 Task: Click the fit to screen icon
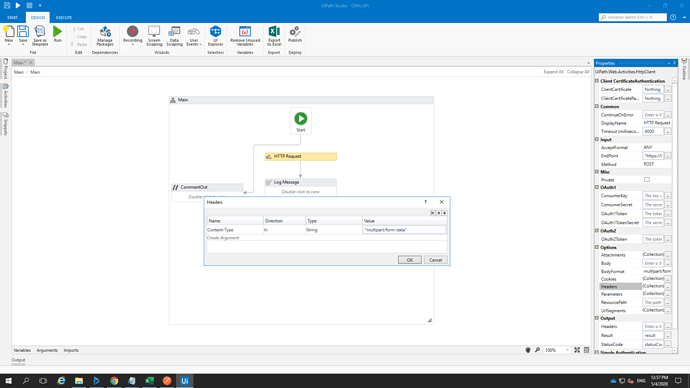[577, 350]
